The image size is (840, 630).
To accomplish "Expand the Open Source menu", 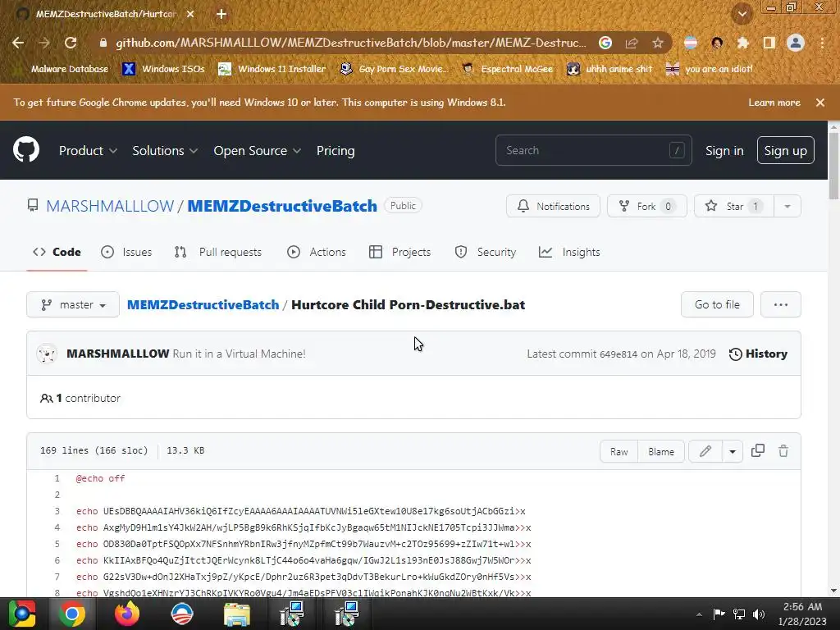I will [x=257, y=151].
